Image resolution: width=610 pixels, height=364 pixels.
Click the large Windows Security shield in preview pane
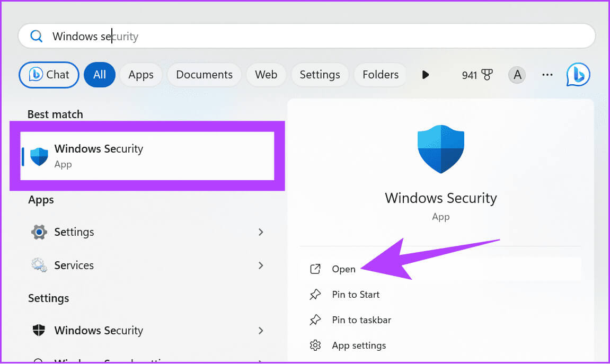pos(441,149)
